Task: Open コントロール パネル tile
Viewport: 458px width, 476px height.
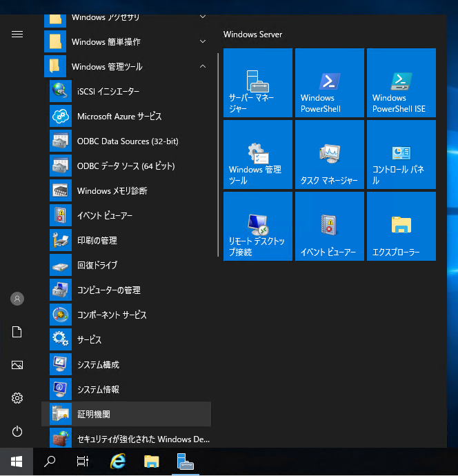Action: [x=401, y=155]
